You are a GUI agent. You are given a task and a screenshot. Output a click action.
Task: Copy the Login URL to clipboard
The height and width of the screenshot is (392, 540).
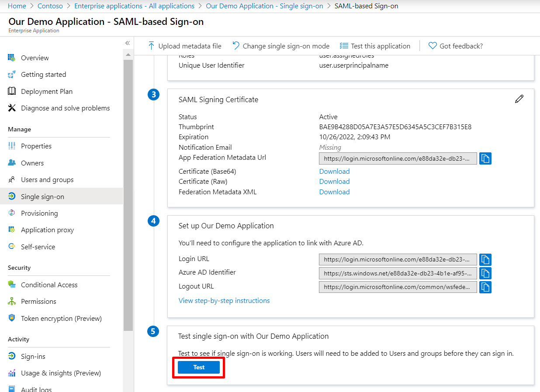485,259
